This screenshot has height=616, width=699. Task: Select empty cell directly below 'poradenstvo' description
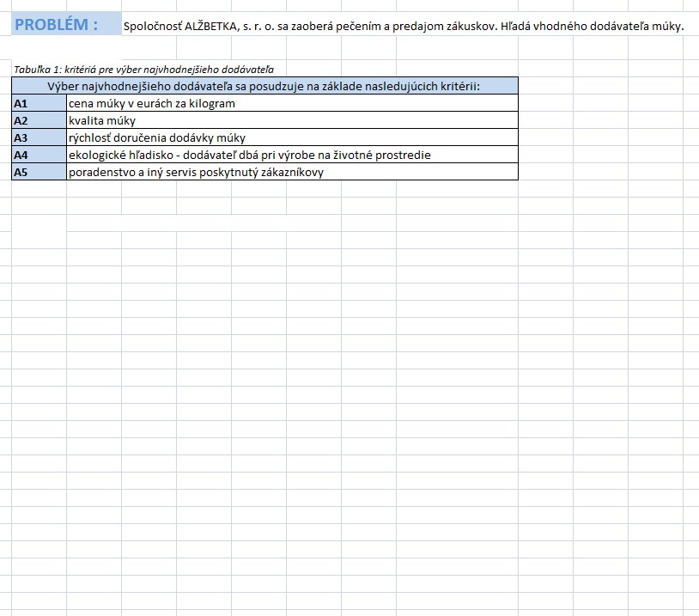pos(93,189)
